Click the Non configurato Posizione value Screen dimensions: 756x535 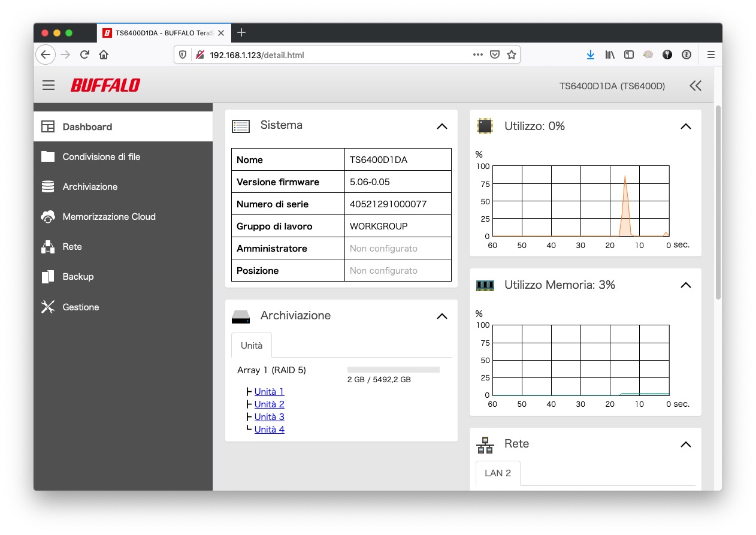(x=383, y=270)
